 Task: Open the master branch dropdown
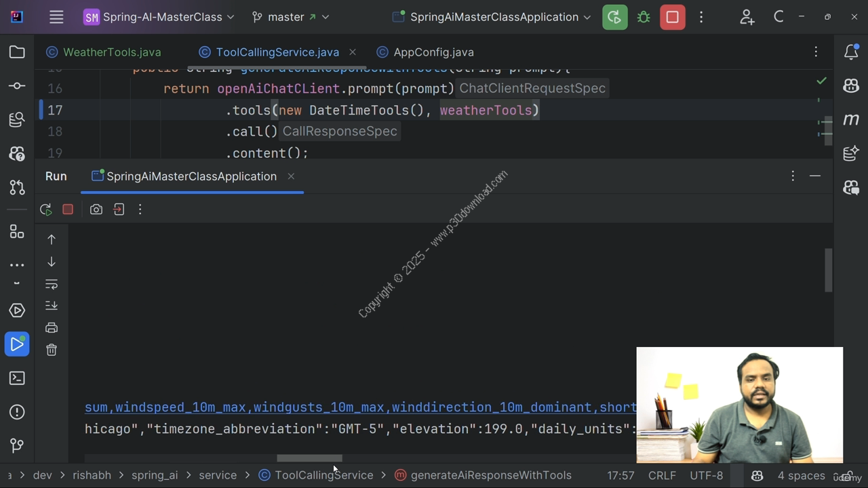click(290, 17)
